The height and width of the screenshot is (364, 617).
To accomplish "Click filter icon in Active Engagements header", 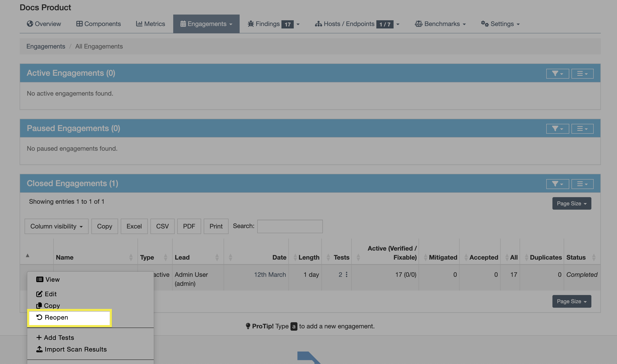I will pyautogui.click(x=557, y=73).
